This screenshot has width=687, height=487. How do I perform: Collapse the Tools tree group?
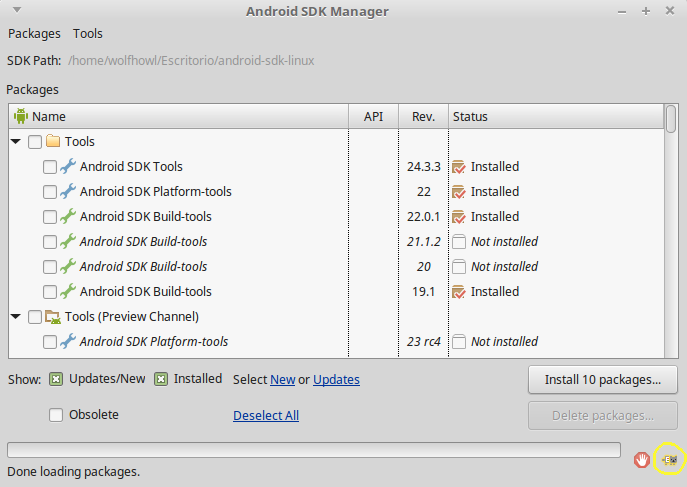click(x=16, y=141)
